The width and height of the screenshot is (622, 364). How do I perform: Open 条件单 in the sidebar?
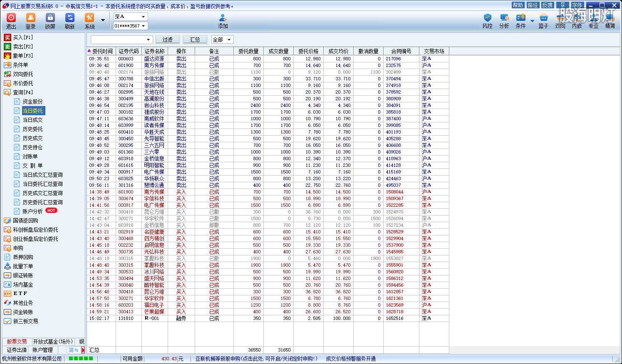[16, 65]
